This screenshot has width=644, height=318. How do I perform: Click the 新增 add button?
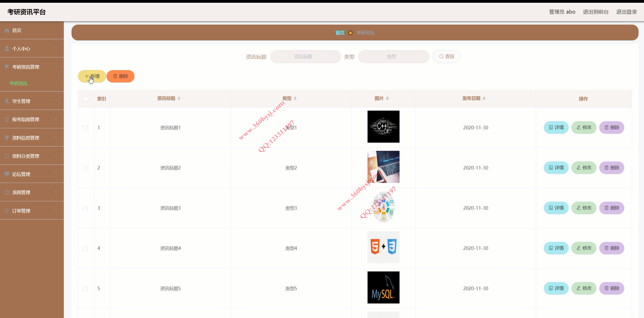[x=92, y=76]
